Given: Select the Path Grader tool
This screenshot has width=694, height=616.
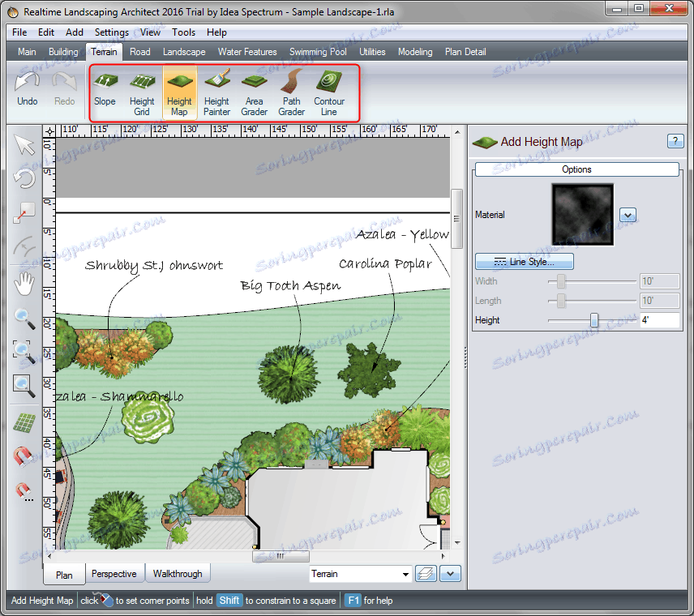Looking at the screenshot, I should (x=292, y=90).
